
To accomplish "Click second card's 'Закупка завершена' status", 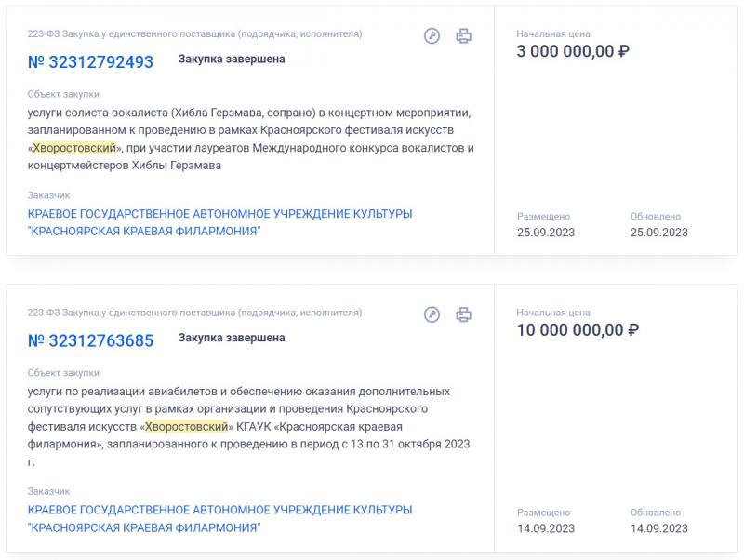I will [x=232, y=338].
